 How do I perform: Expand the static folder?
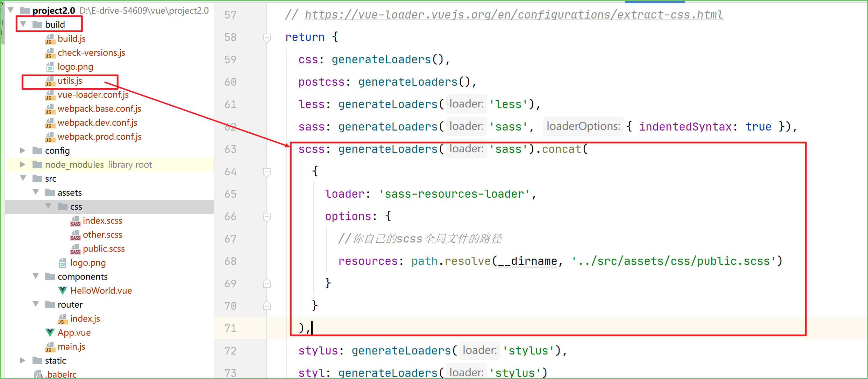[23, 360]
